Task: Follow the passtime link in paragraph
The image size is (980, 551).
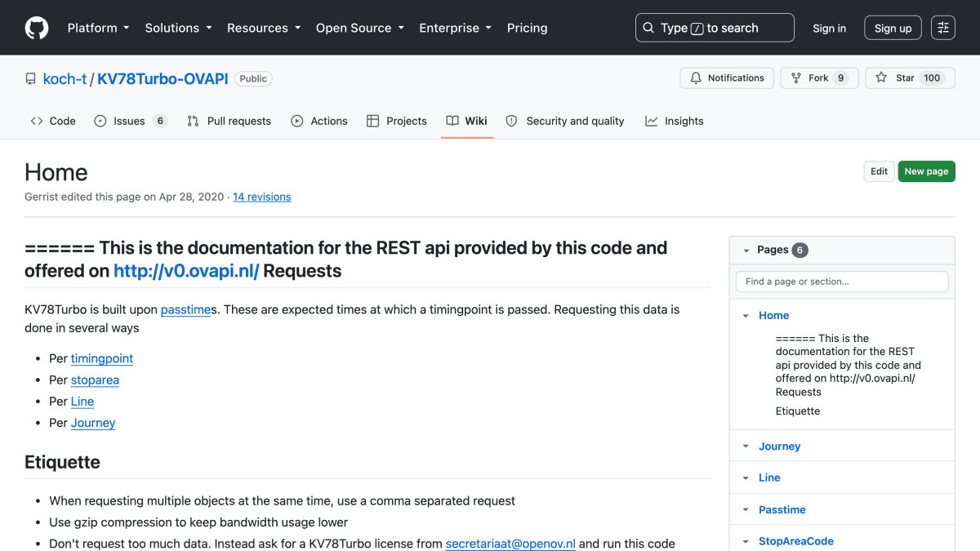Action: [185, 310]
